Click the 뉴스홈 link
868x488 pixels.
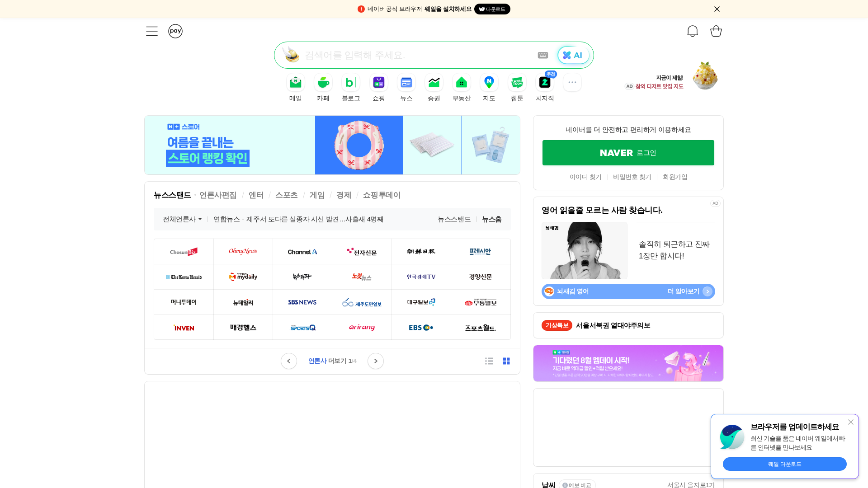(492, 219)
